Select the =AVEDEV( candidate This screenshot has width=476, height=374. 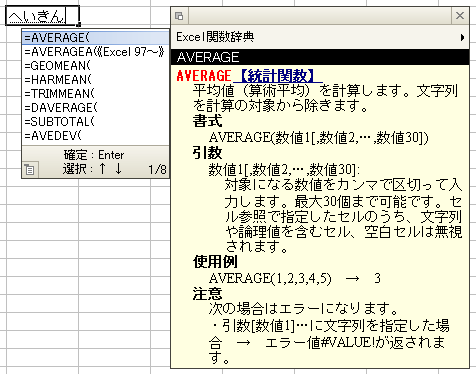click(96, 136)
